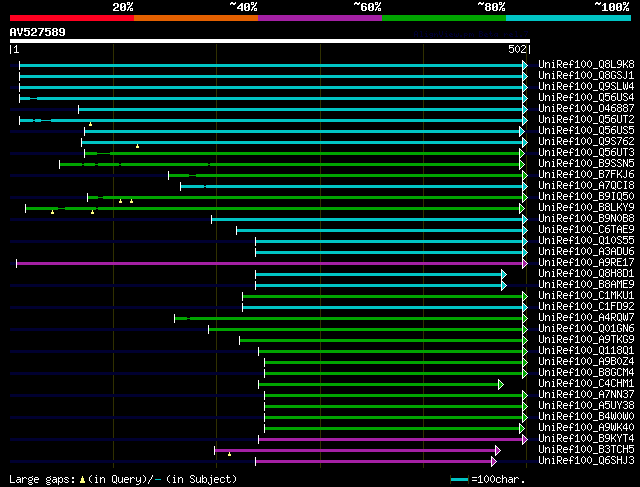Click the cyan alignment bar for UniRef100_Q8L9K8
This screenshot has height=487, width=640.
pyautogui.click(x=271, y=65)
